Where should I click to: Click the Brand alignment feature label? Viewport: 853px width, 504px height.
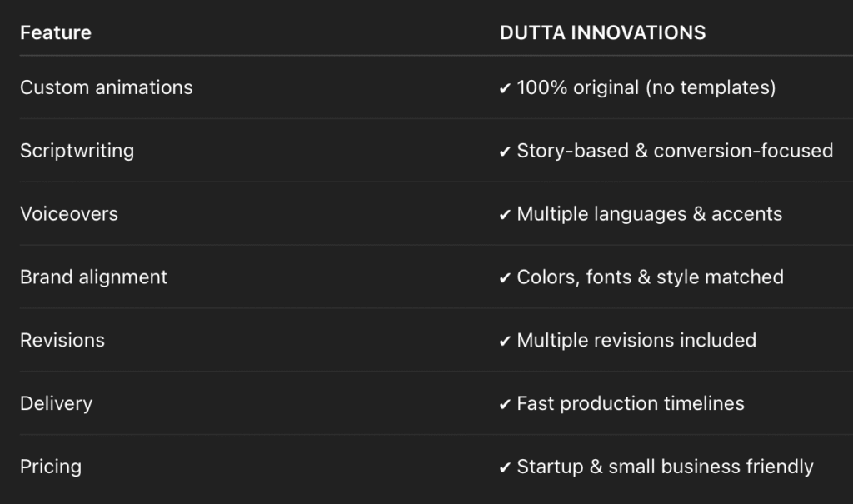tap(93, 277)
